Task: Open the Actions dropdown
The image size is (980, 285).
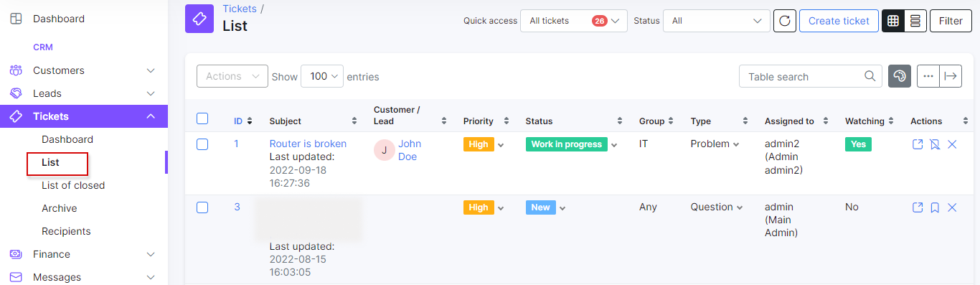Action: tap(232, 76)
